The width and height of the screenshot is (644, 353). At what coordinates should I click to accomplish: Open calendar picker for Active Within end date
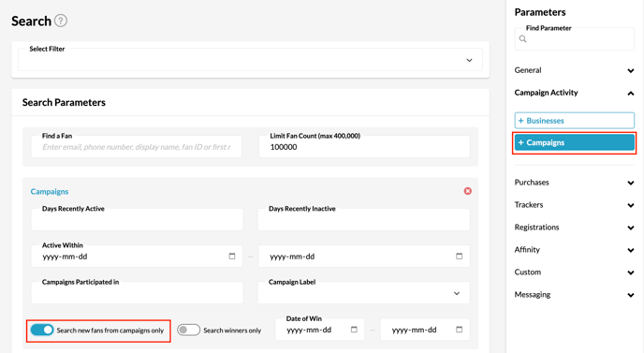click(460, 256)
